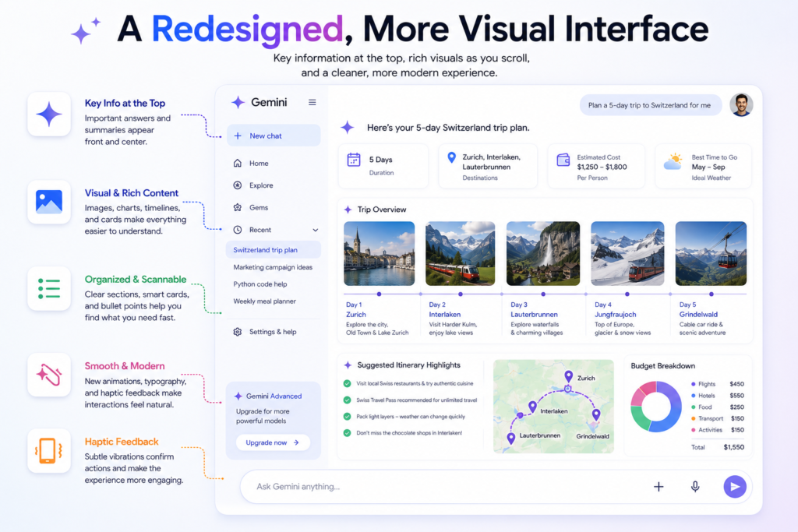
Task: Open Switzerland trip plan chat
Action: [x=274, y=250]
